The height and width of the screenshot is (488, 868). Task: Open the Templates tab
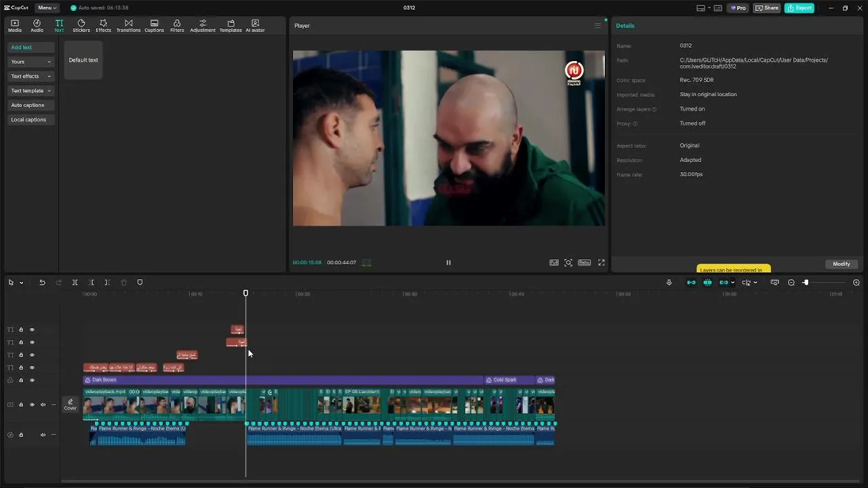point(231,26)
